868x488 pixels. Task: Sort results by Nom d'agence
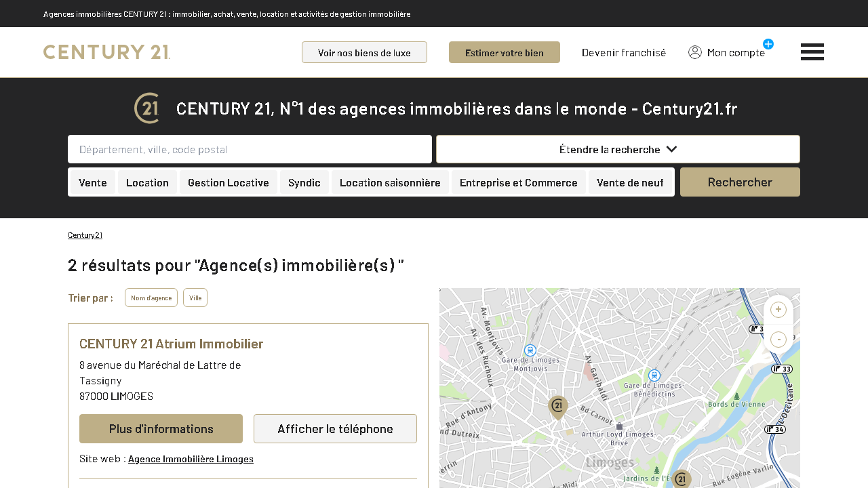(151, 298)
